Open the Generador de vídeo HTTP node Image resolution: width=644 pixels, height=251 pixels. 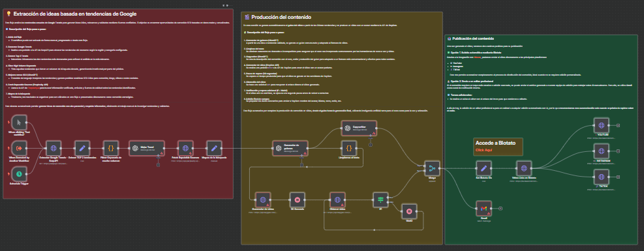[263, 199]
